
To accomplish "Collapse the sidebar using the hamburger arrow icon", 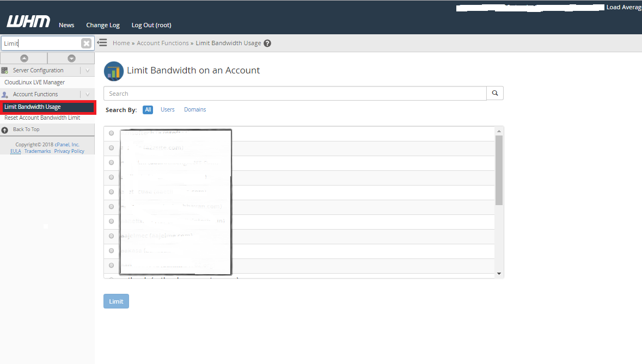I will coord(102,43).
